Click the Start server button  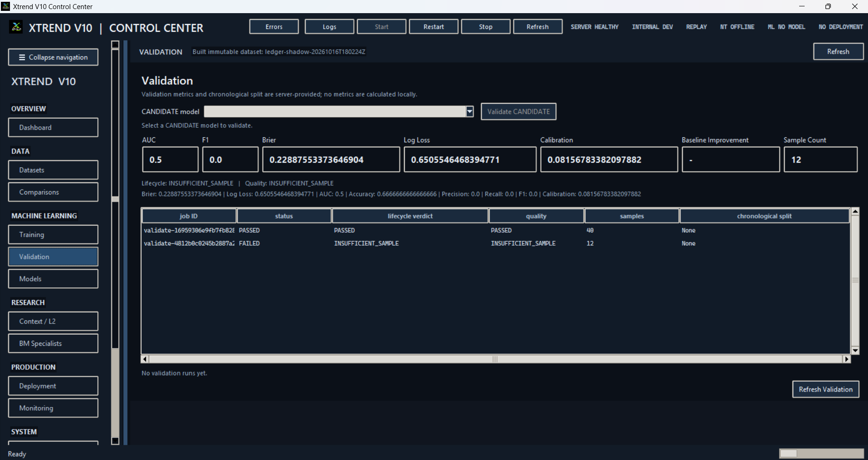(381, 27)
